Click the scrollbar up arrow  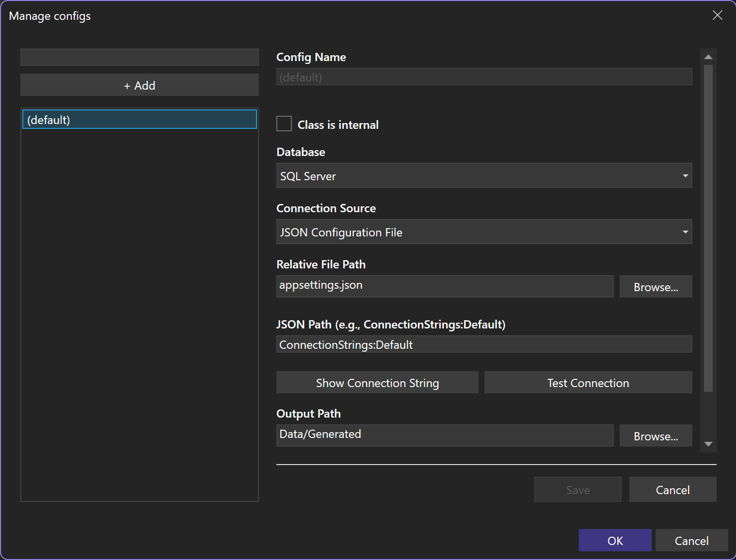pyautogui.click(x=708, y=57)
